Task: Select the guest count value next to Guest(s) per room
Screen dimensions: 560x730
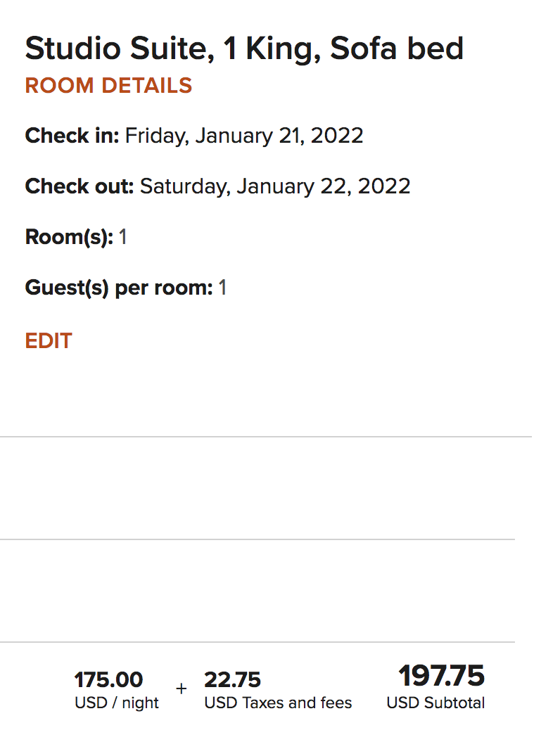Action: pos(222,288)
